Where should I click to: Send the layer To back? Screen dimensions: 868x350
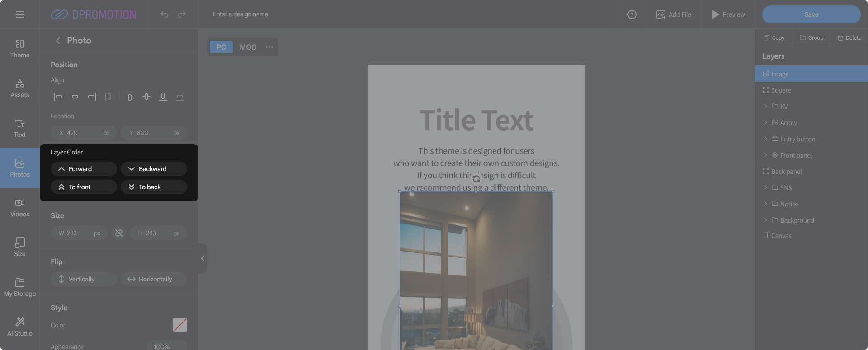tap(154, 187)
